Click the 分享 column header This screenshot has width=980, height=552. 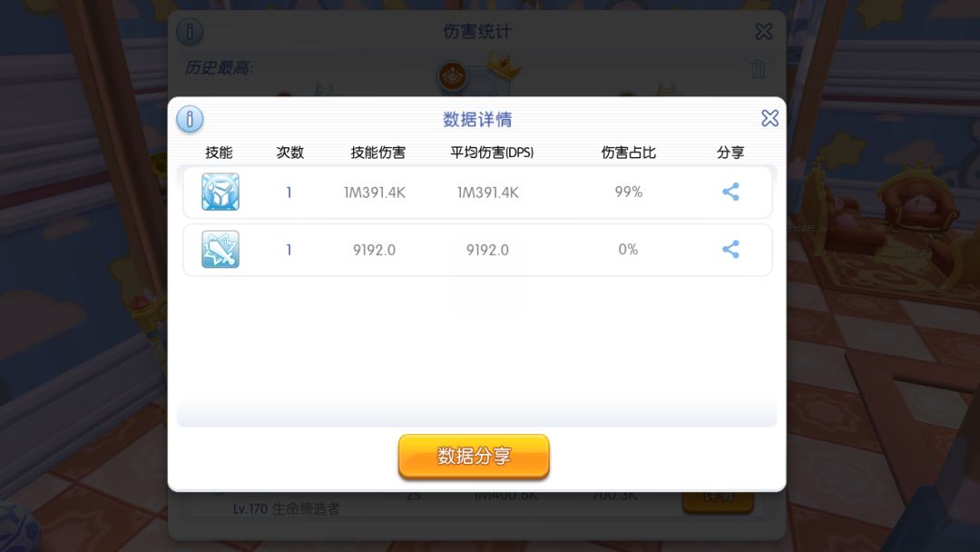click(730, 153)
